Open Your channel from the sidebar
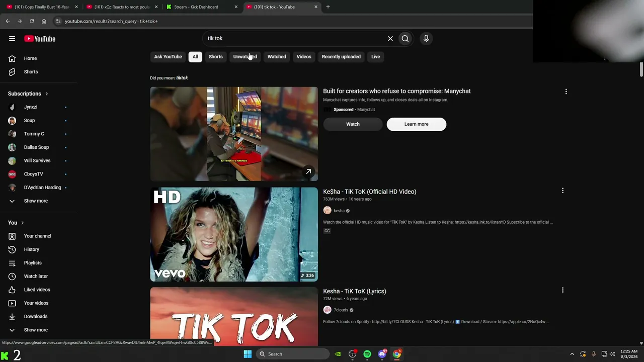Viewport: 644px width, 362px height. (x=38, y=236)
